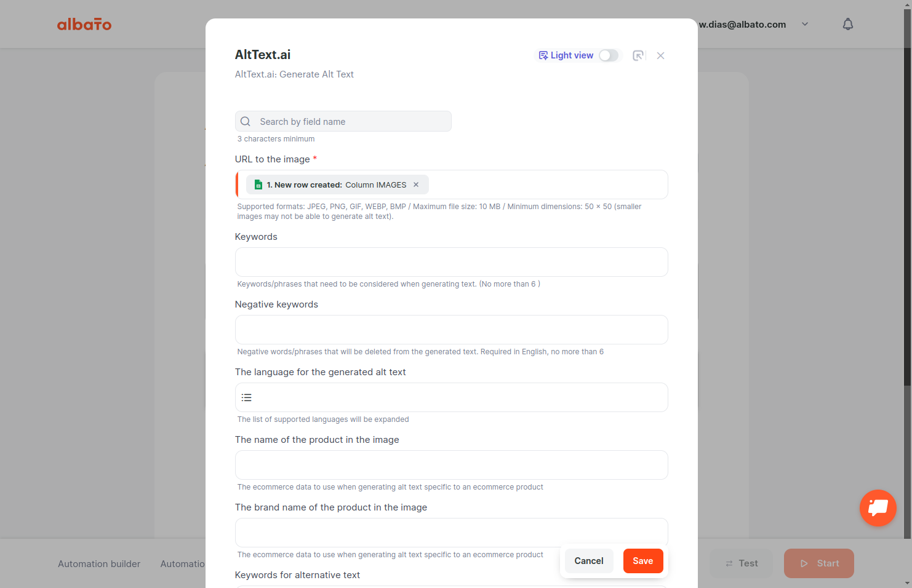The height and width of the screenshot is (588, 912).
Task: Click the Test button behind the dialog
Action: 741,563
